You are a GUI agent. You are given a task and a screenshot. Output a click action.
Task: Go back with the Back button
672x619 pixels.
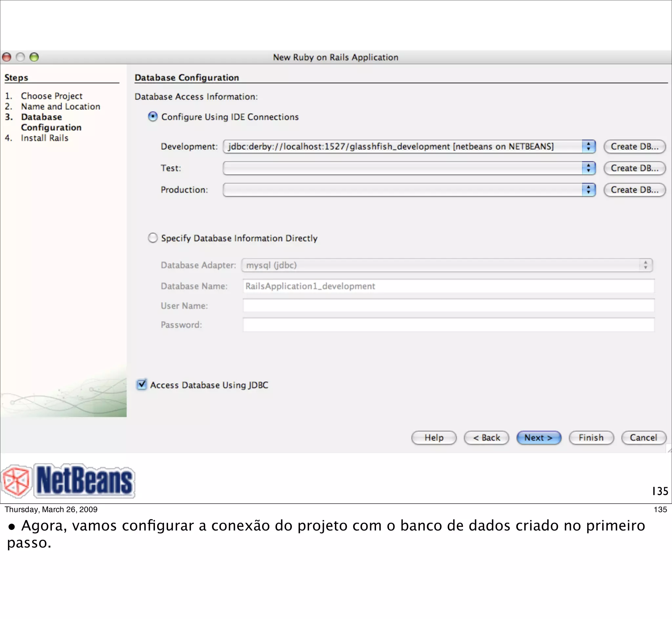[x=486, y=437]
